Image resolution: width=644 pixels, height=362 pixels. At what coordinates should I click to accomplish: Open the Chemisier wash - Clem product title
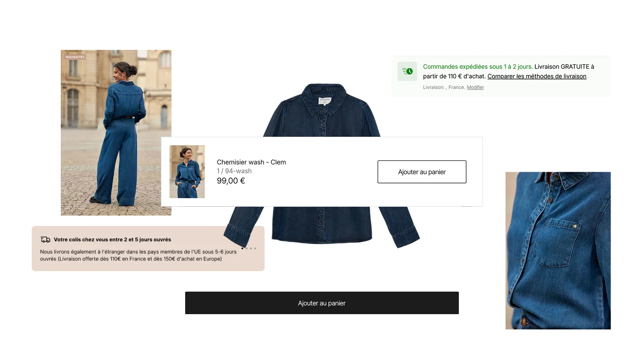coord(251,162)
